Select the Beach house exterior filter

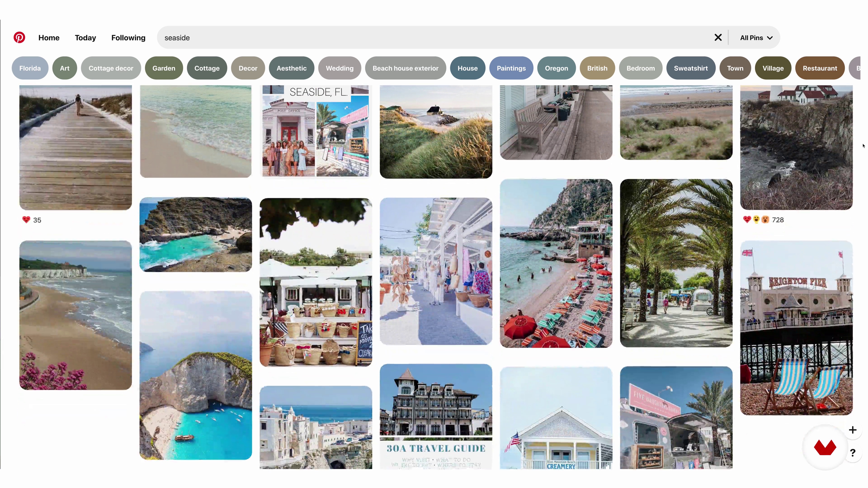(405, 68)
